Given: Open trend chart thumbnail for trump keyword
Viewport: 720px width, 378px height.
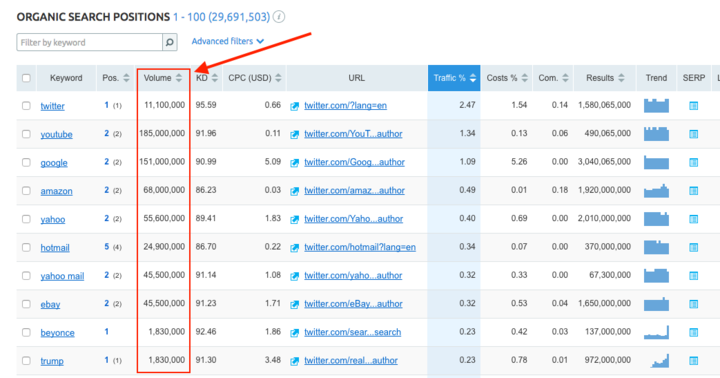Looking at the screenshot, I should point(659,361).
